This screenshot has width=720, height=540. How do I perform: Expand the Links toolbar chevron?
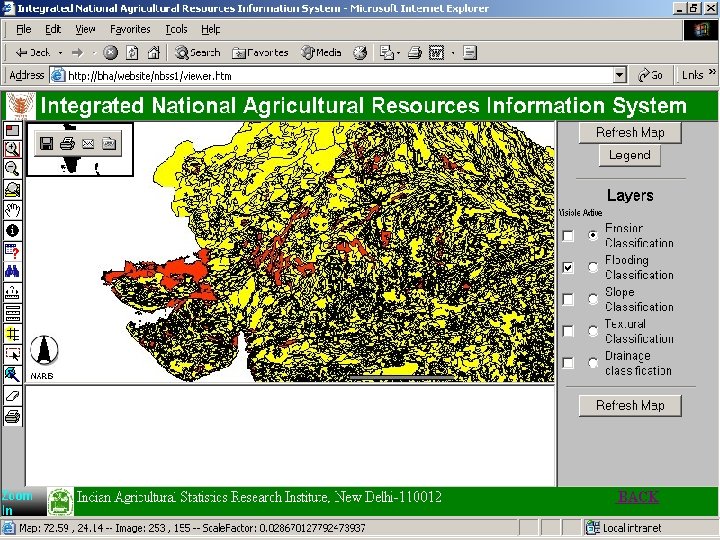pyautogui.click(x=712, y=72)
